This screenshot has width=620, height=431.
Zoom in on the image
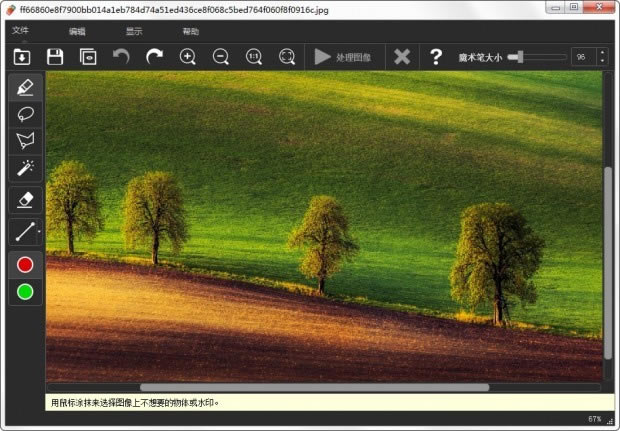point(187,57)
